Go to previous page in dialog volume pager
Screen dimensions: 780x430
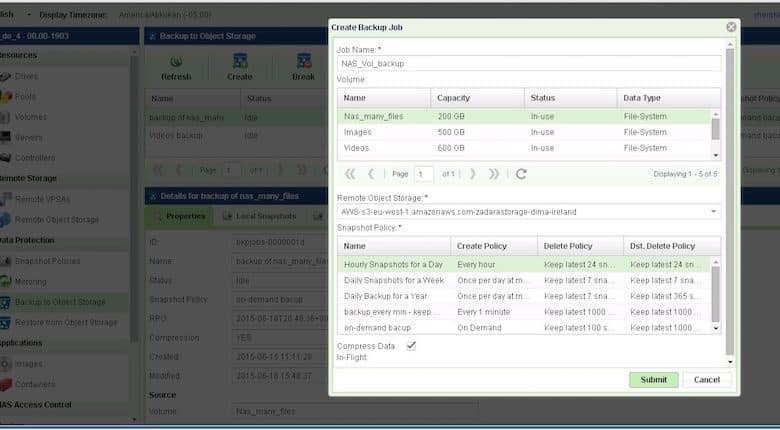(371, 174)
